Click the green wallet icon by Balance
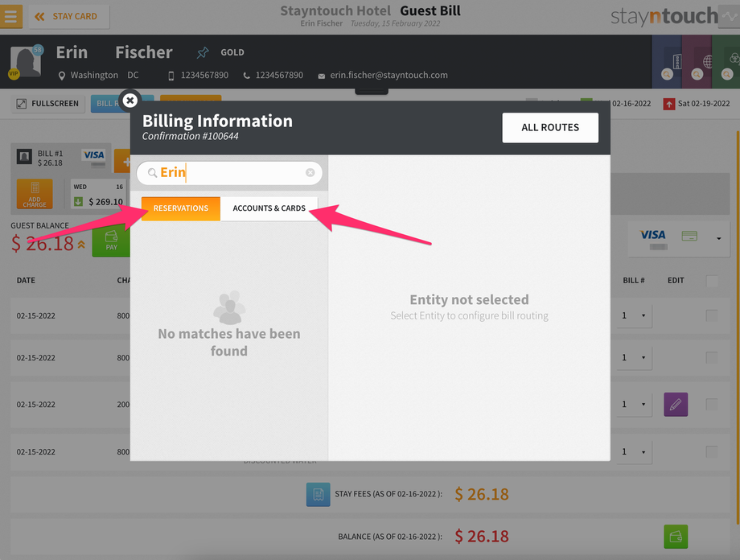This screenshot has height=560, width=740. [x=676, y=537]
